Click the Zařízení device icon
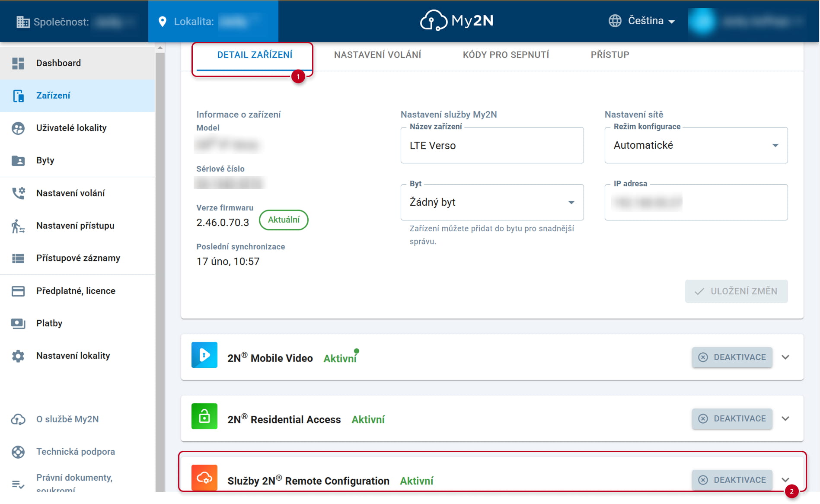The image size is (820, 504). click(x=18, y=96)
